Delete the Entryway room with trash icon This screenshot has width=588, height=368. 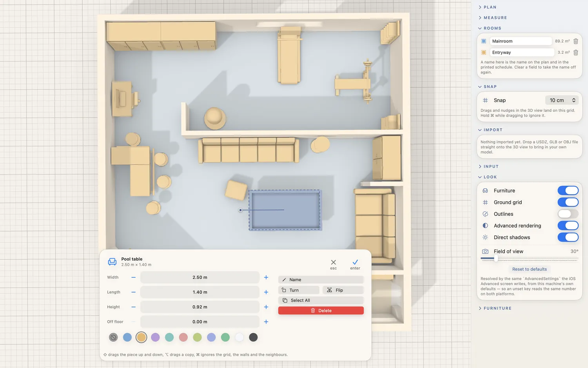575,53
